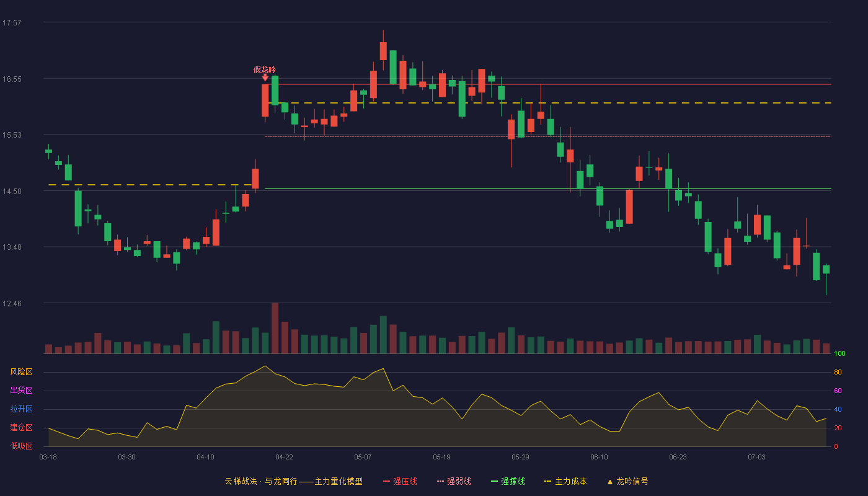Toggle the 强撑线 legend entry
Viewport: 868px width, 496px height.
coord(508,481)
